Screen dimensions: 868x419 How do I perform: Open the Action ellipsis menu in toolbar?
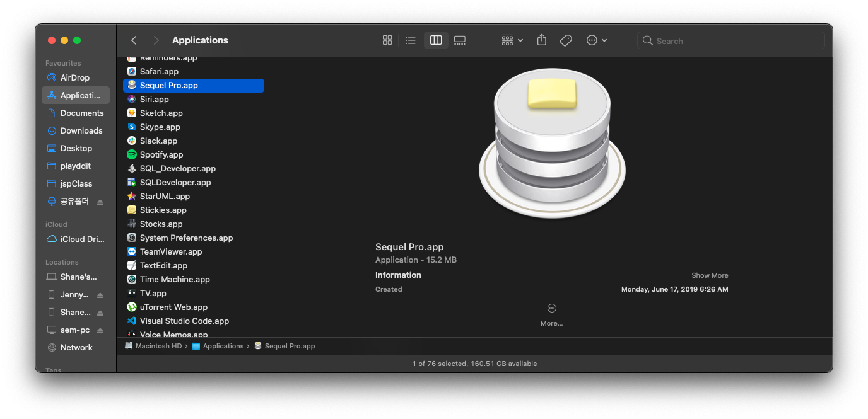click(596, 40)
